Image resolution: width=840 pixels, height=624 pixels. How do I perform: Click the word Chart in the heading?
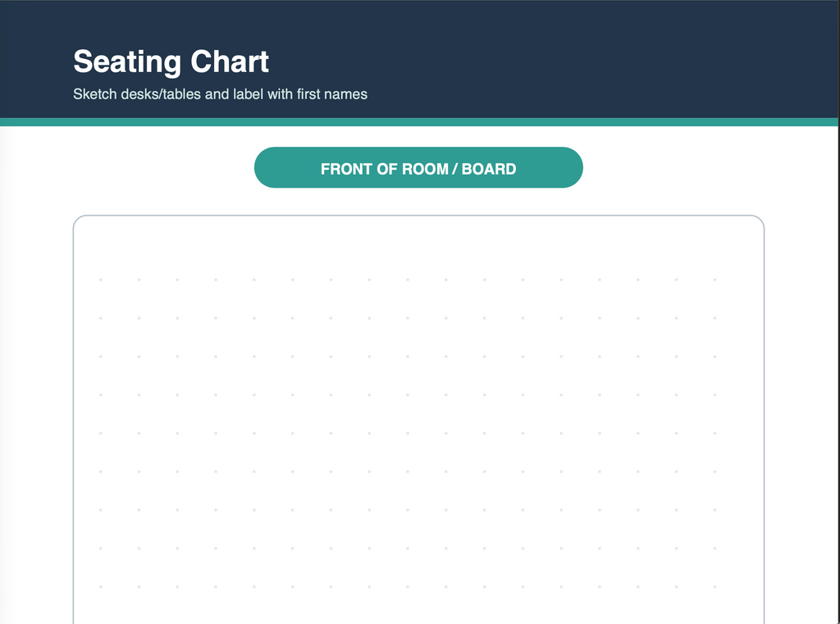point(230,61)
